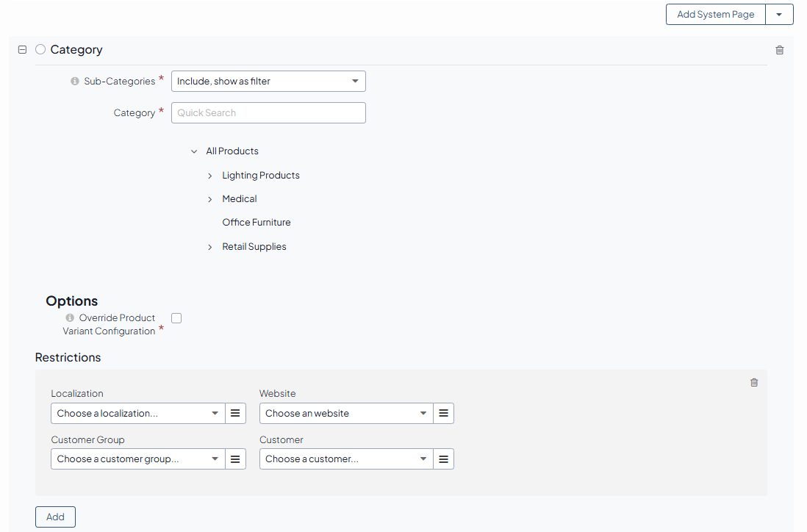Collapse the All Products tree node
The height and width of the screenshot is (532, 807).
click(194, 151)
